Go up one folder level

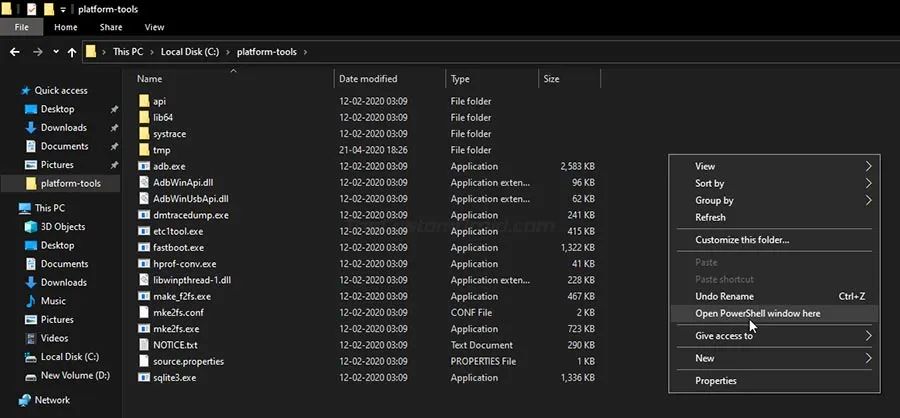coord(72,52)
